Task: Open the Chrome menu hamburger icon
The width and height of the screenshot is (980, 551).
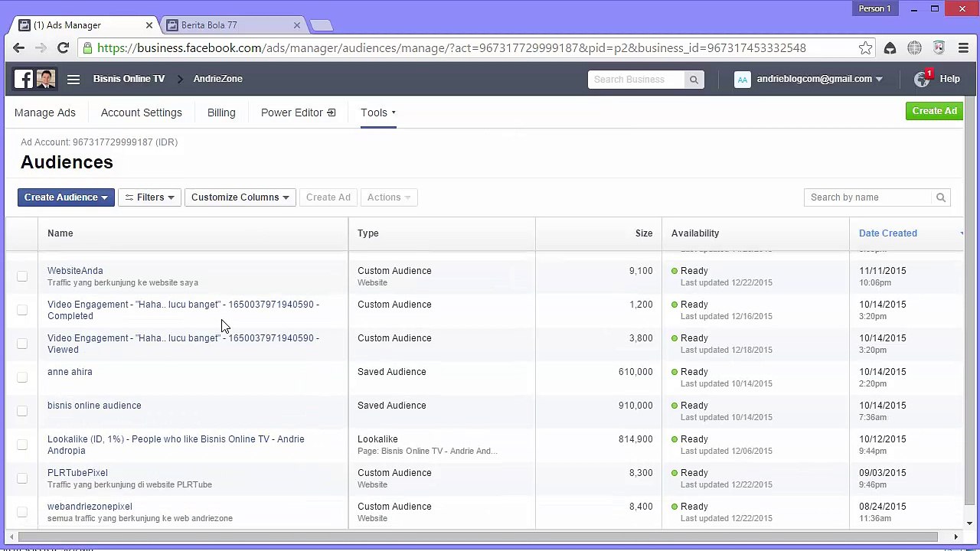Action: pyautogui.click(x=964, y=48)
